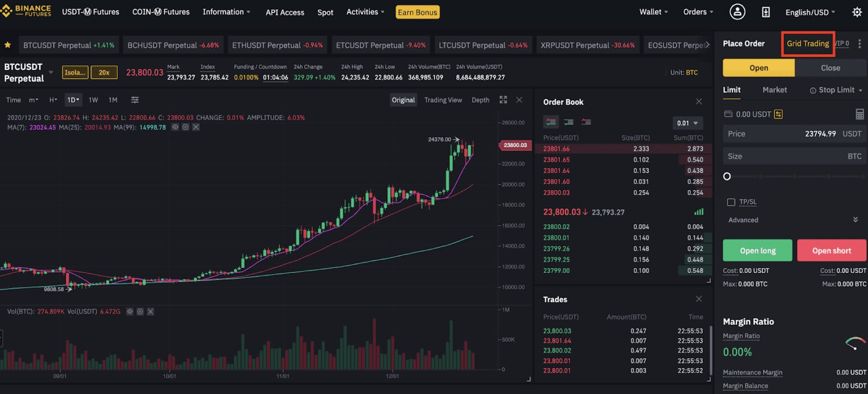This screenshot has height=394, width=868.
Task: Click the favorites star icon
Action: pyautogui.click(x=8, y=45)
